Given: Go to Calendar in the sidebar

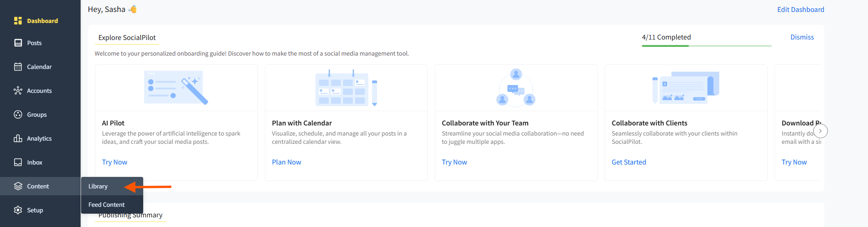Looking at the screenshot, I should [x=39, y=67].
